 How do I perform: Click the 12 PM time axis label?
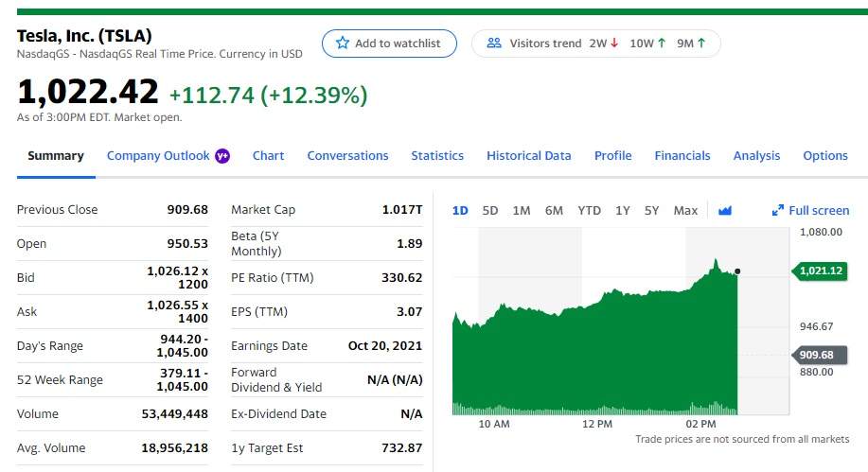tap(597, 424)
